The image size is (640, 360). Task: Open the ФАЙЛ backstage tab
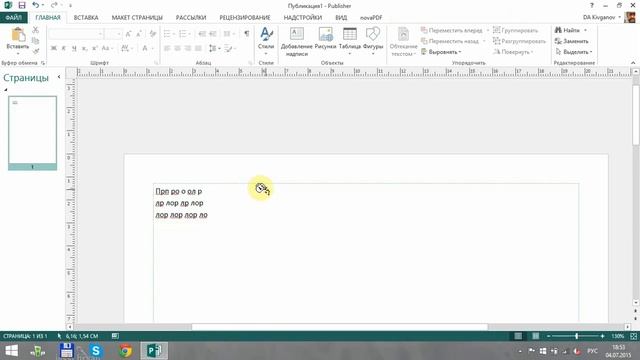tap(13, 18)
